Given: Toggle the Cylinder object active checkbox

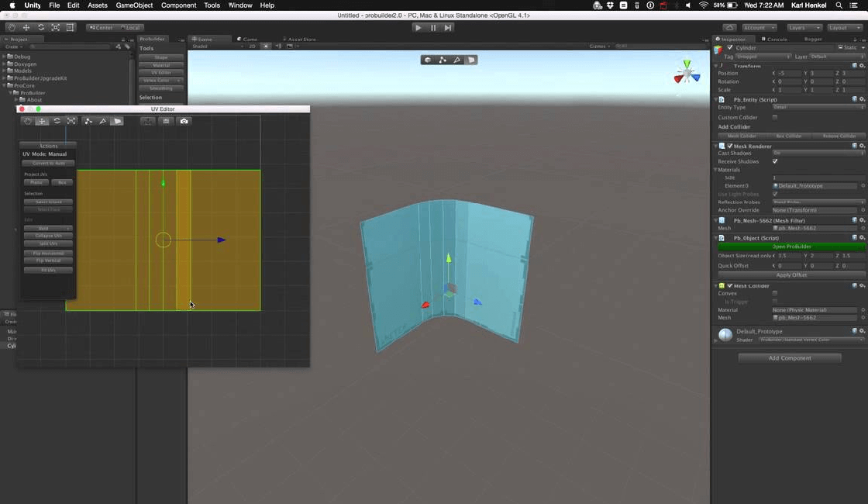Looking at the screenshot, I should pyautogui.click(x=730, y=47).
